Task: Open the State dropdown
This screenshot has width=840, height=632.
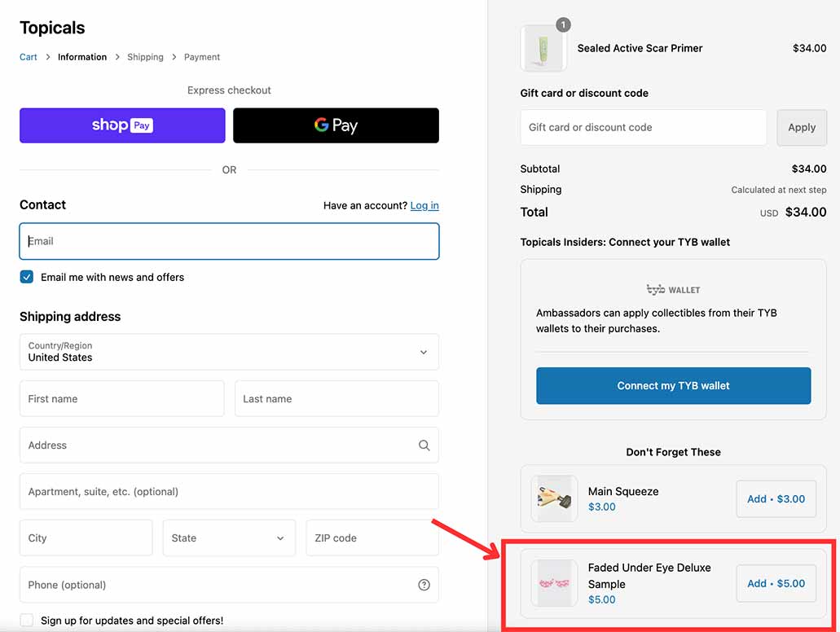Action: click(229, 538)
